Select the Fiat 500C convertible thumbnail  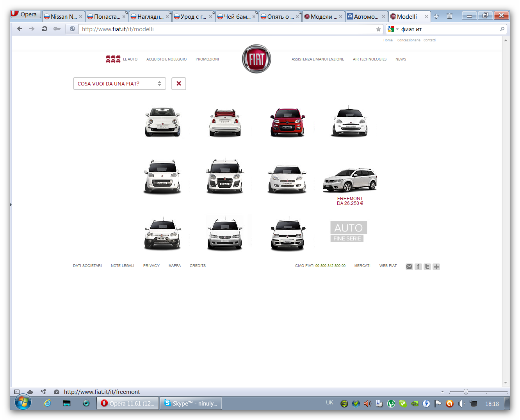tap(225, 123)
